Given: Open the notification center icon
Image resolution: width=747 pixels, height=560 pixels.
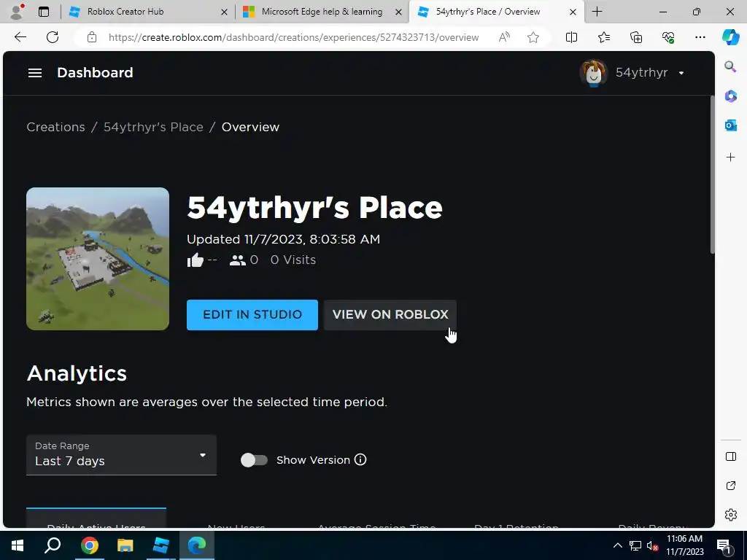Looking at the screenshot, I should [x=724, y=545].
